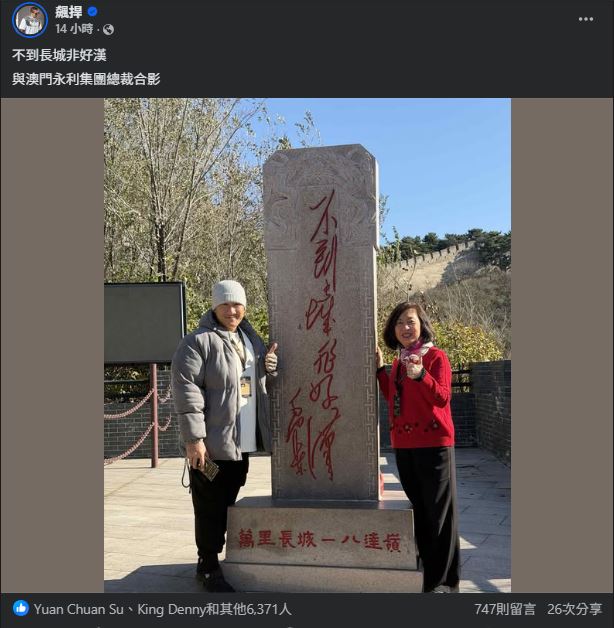Screen dimensions: 614x628
Task: View the 26次分享 shares list
Action: (574, 609)
